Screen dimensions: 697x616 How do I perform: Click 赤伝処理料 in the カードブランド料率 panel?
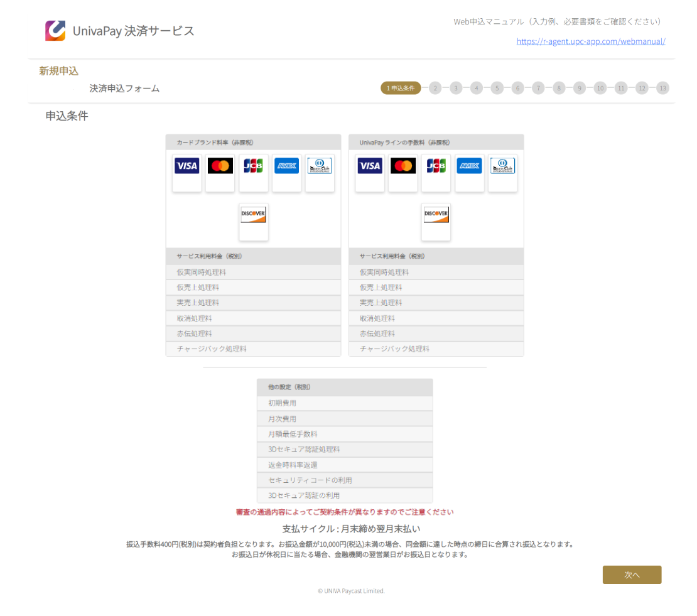pyautogui.click(x=254, y=333)
